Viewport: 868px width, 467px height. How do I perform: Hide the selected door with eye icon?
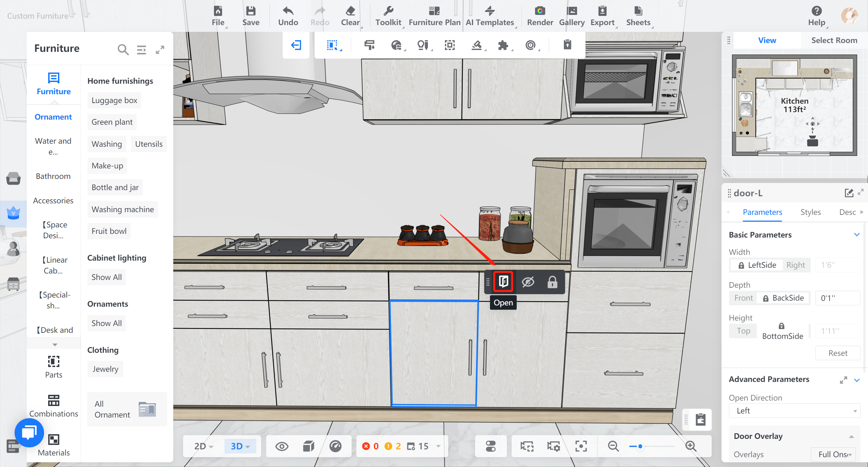(x=528, y=282)
